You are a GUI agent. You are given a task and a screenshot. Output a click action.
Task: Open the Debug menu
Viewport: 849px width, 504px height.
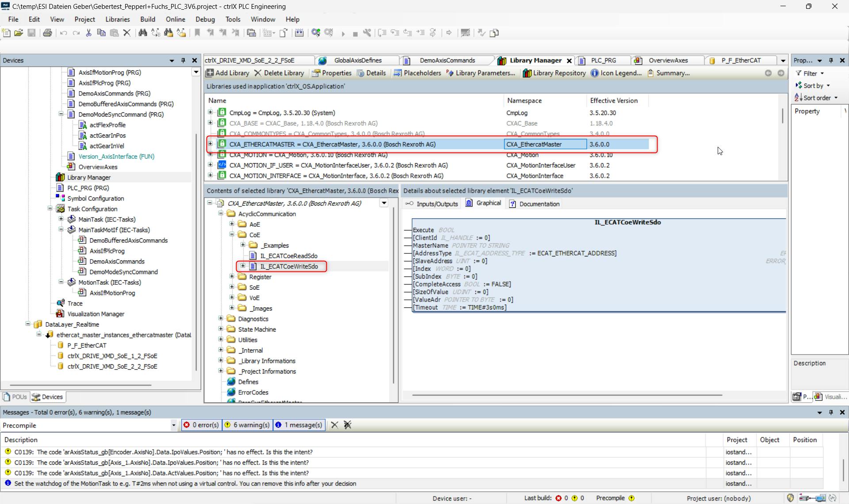click(205, 19)
